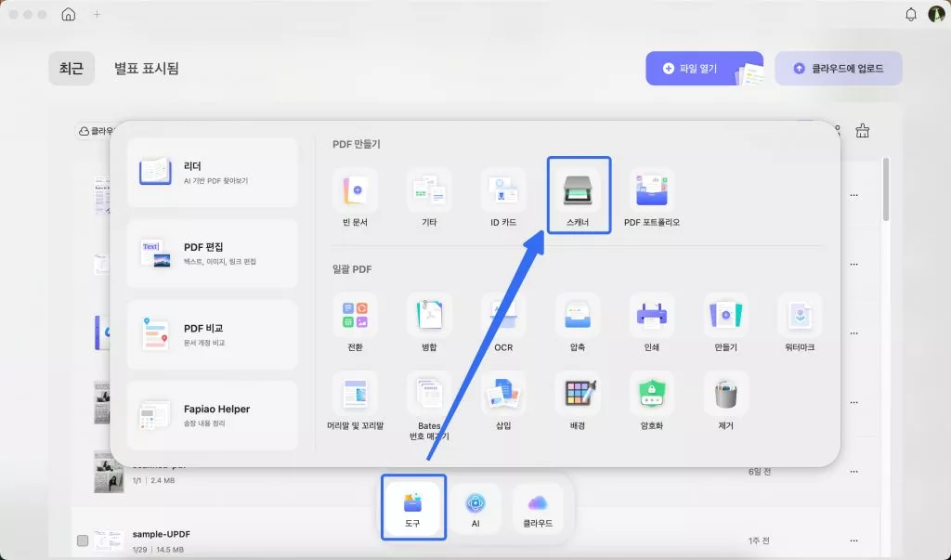The height and width of the screenshot is (560, 951).
Task: Go to the home icon tab
Action: tap(69, 14)
